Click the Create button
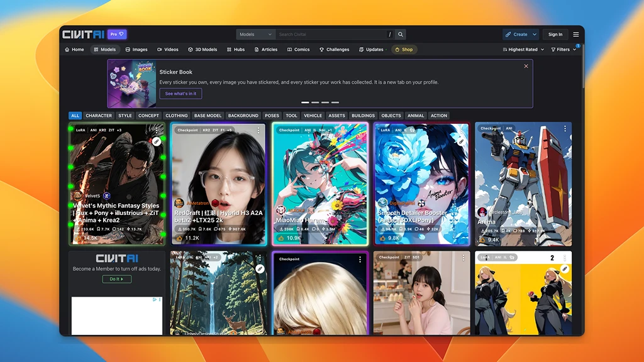Image resolution: width=644 pixels, height=362 pixels. (x=517, y=35)
